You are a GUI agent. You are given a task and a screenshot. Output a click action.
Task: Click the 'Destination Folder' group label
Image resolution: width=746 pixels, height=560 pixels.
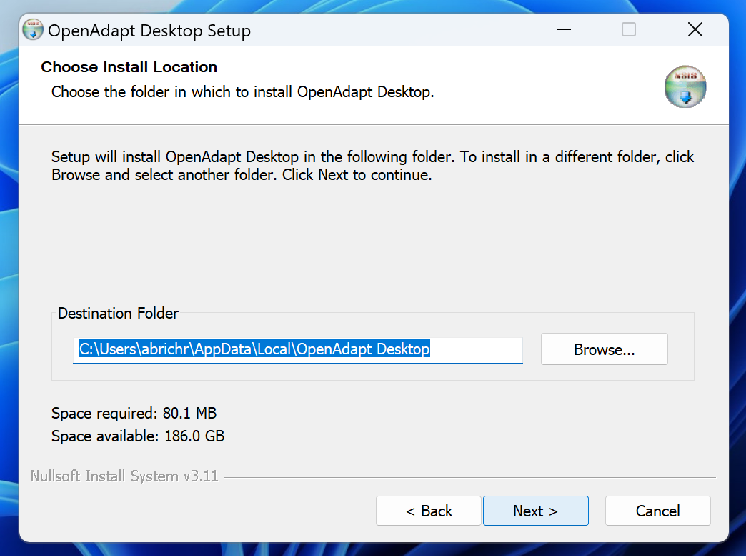(x=118, y=314)
